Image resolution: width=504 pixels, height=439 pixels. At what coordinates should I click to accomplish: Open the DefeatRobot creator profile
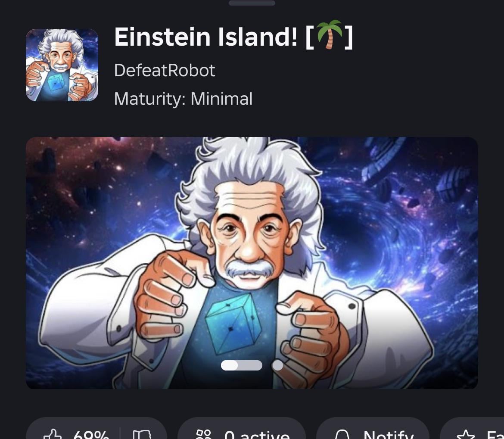165,70
